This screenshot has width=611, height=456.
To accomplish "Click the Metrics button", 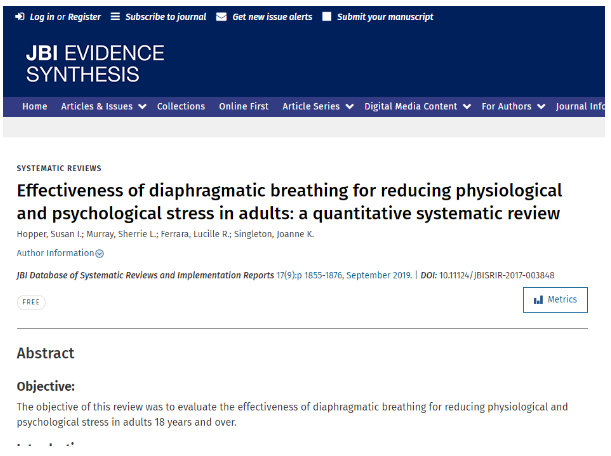I will 555,300.
